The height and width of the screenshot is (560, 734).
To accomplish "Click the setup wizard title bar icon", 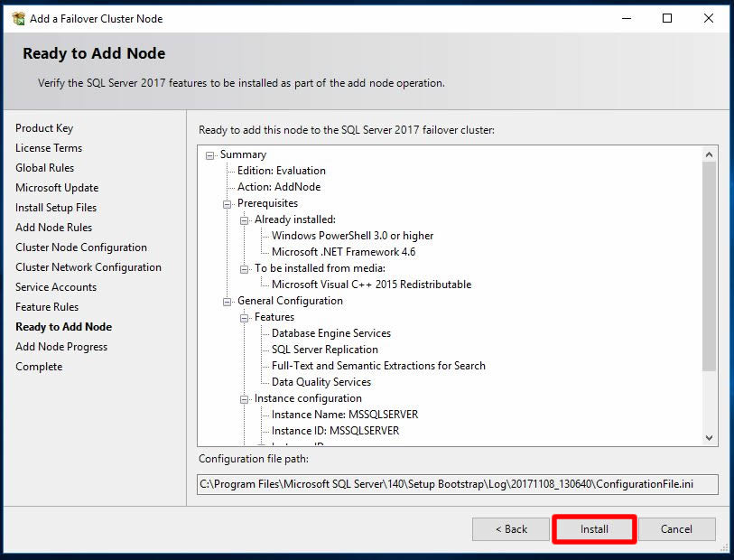I will (18, 18).
